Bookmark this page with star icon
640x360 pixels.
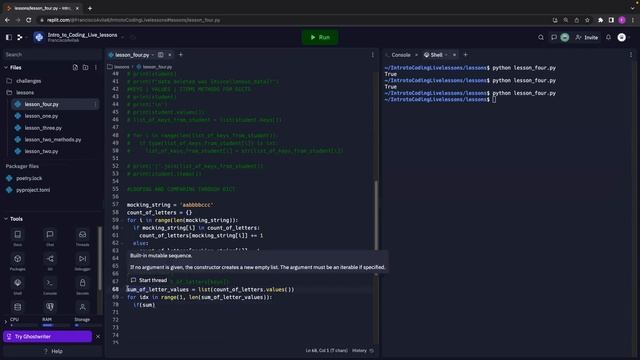coord(587,20)
